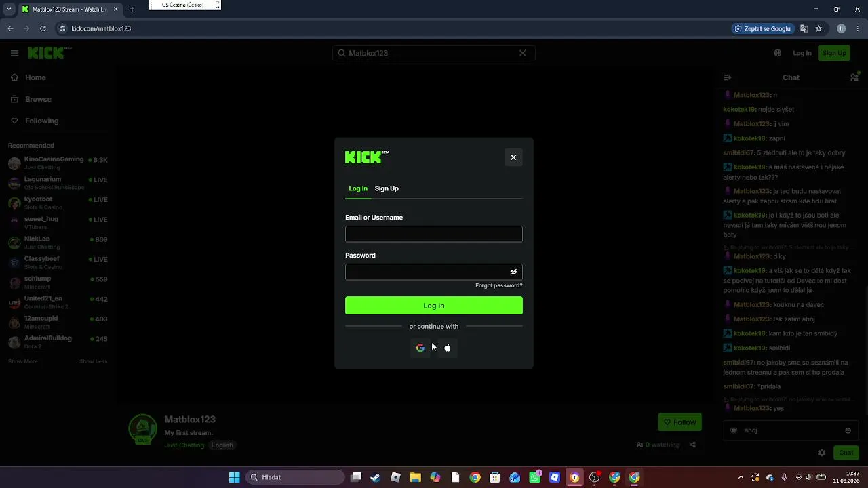Open 12amcupid recommended channel
This screenshot has height=488, width=868.
[x=58, y=322]
